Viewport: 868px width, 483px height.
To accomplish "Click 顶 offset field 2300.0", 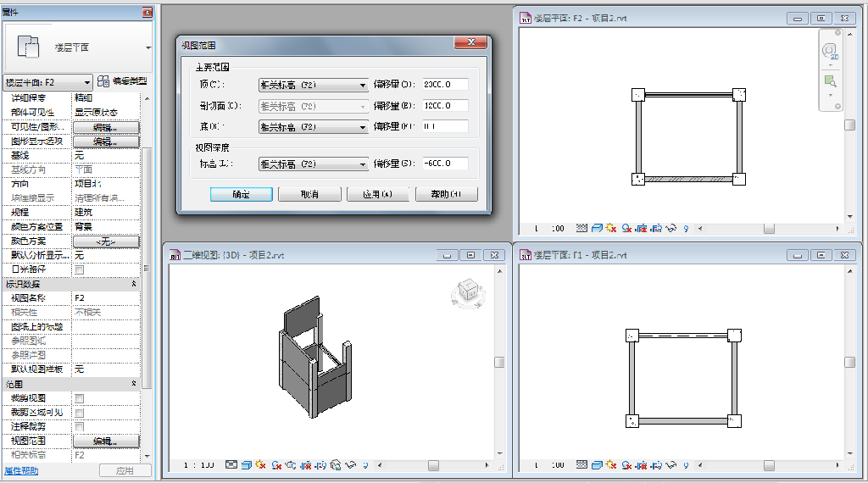I will click(445, 85).
